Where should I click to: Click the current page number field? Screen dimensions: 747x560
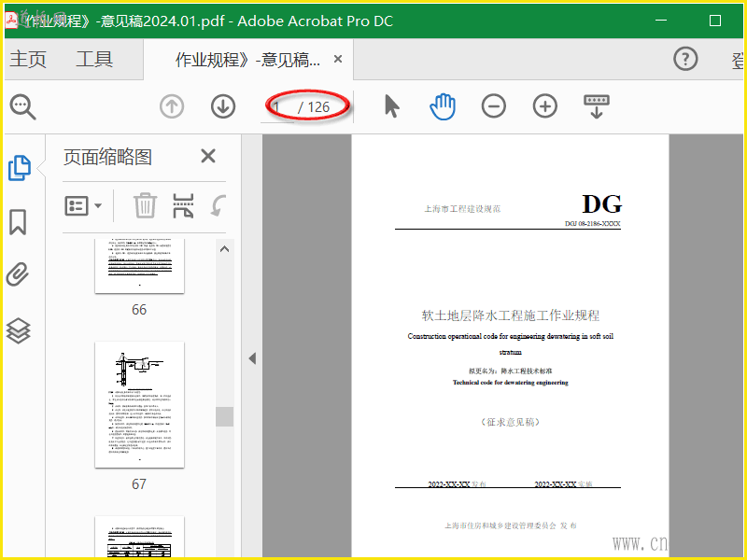(x=277, y=107)
